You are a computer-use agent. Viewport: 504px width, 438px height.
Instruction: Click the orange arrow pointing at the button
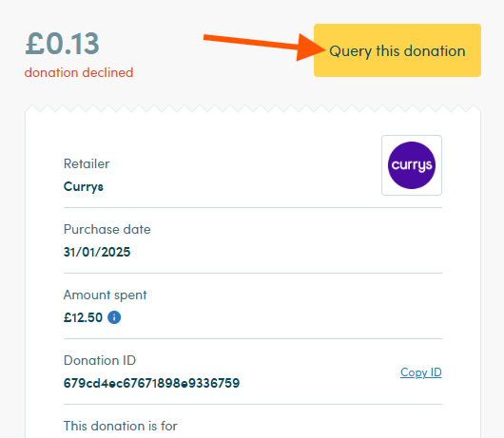(264, 47)
